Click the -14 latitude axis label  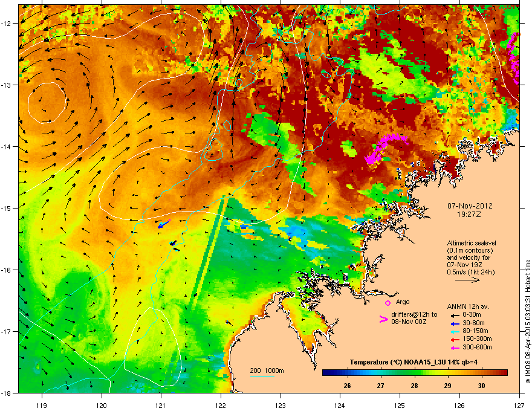coord(6,147)
